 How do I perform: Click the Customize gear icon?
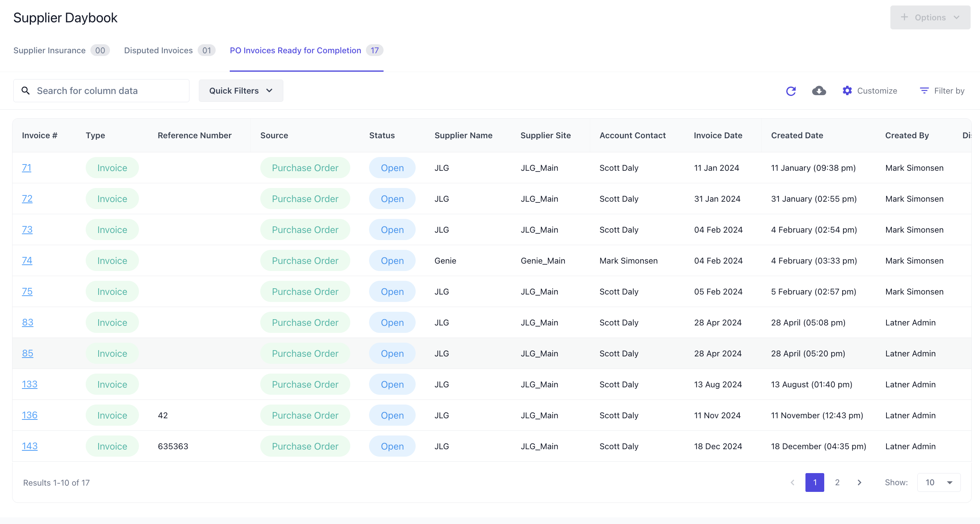(x=847, y=91)
